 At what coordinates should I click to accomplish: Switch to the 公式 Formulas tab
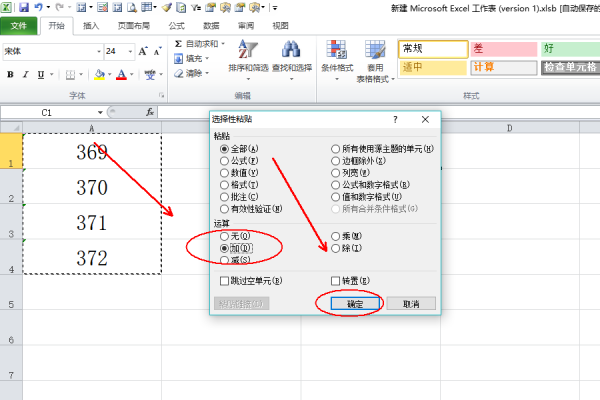click(x=176, y=26)
